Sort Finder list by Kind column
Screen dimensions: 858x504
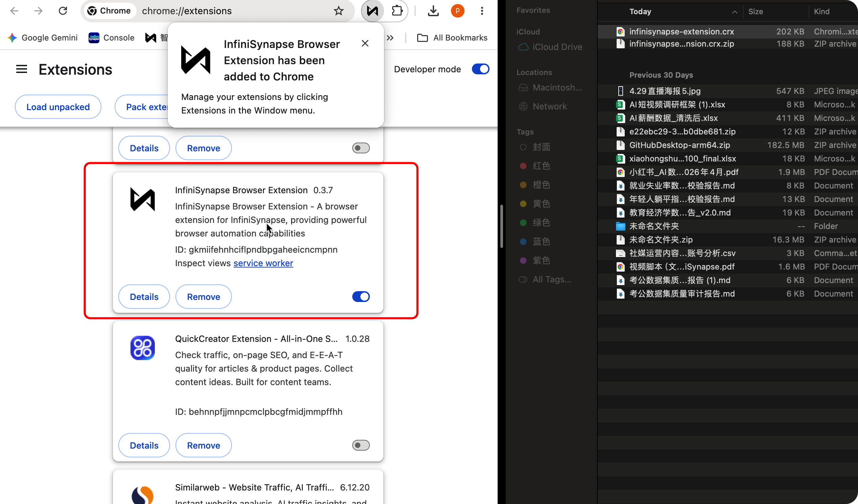tap(822, 11)
